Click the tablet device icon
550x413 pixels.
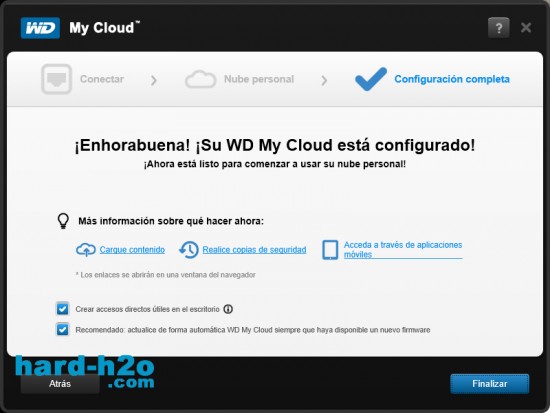tap(330, 250)
